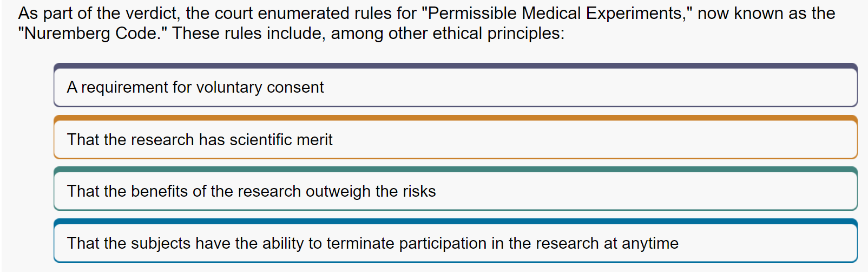Click the words "scientific merit" in the second answer
868x272 pixels.
tap(281, 140)
